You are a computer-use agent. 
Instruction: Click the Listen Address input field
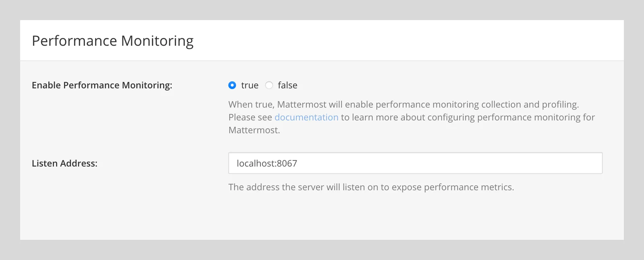coord(415,163)
